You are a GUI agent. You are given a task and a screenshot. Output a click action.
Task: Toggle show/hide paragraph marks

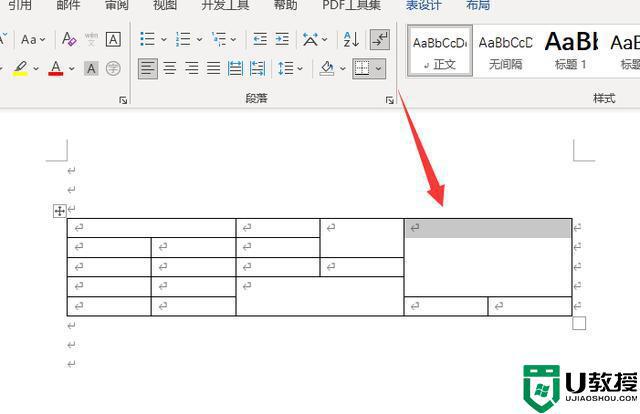[380, 40]
